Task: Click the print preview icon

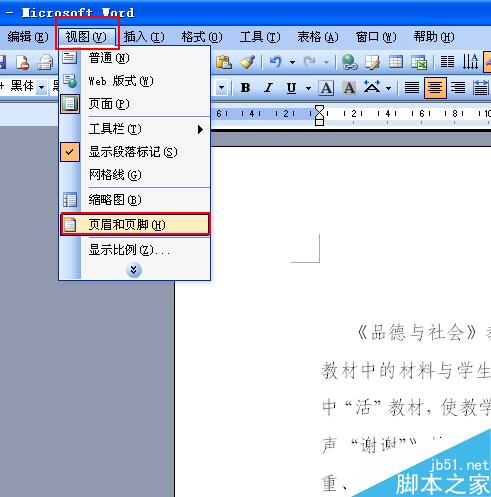Action: (44, 63)
